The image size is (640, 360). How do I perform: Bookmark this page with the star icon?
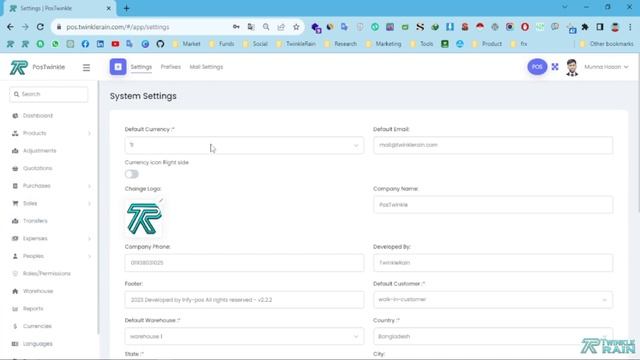click(x=296, y=27)
